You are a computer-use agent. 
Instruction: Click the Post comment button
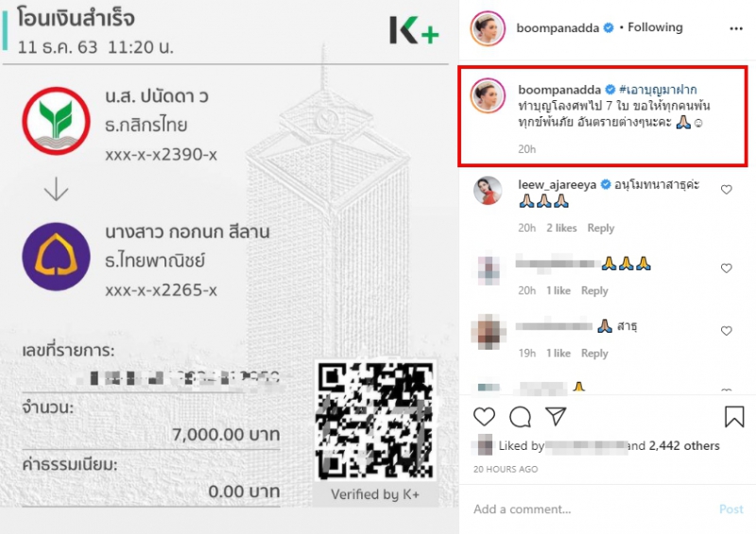pos(730,508)
